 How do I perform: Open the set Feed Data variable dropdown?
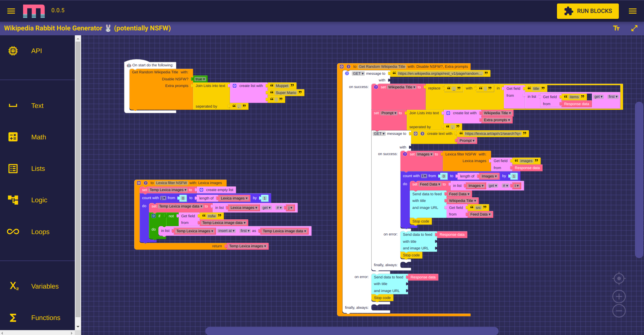[430, 184]
